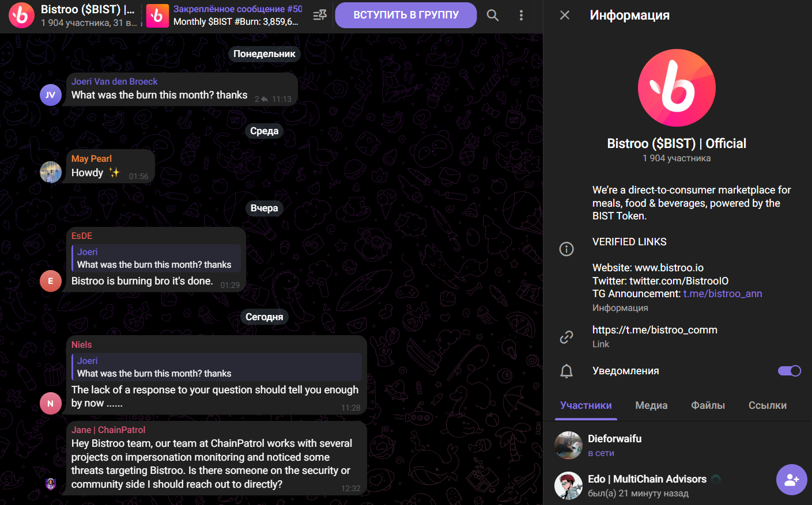The image size is (812, 505).
Task: Click the sender name Jane | ChainPatrol
Action: 108,430
